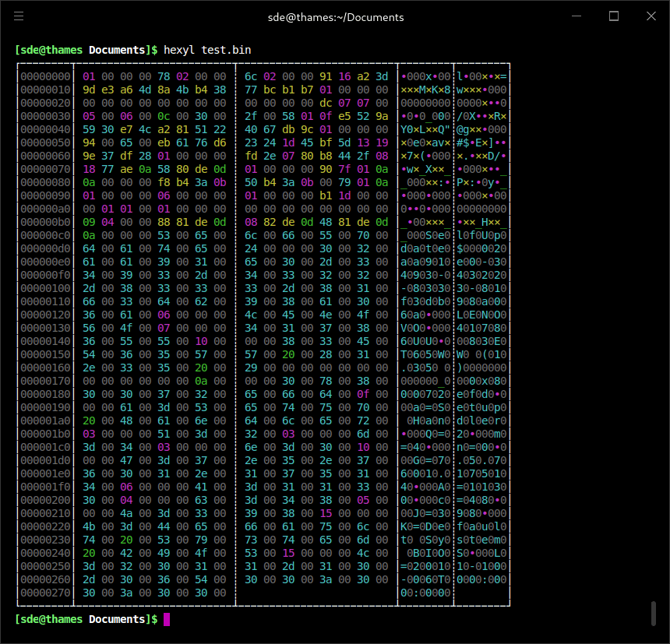This screenshot has width=670, height=644.
Task: Click the ASCII text '10-01000'
Action: [x=481, y=566]
